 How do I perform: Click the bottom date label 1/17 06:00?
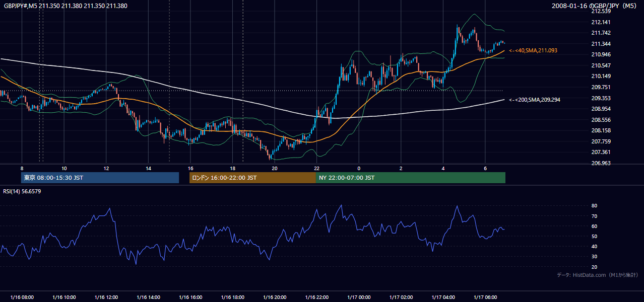tap(485, 297)
